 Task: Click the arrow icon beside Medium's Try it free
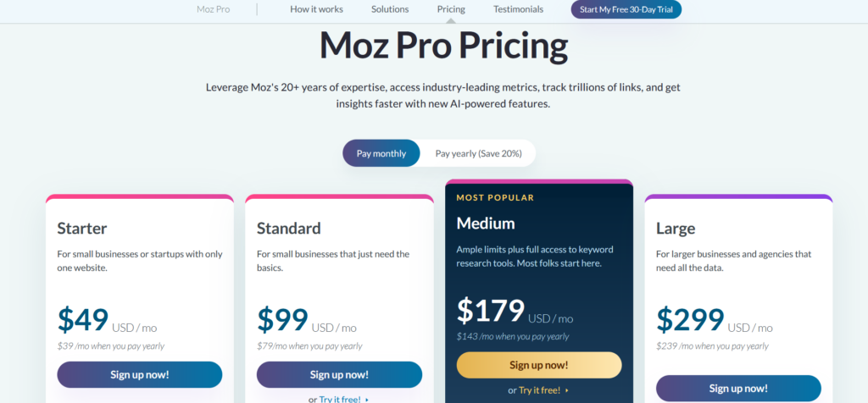567,390
